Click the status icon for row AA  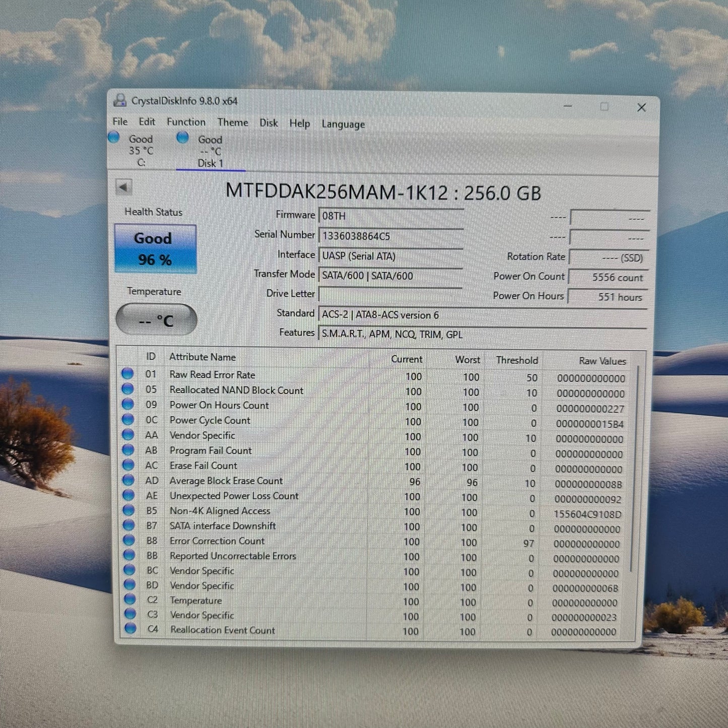coord(128,434)
